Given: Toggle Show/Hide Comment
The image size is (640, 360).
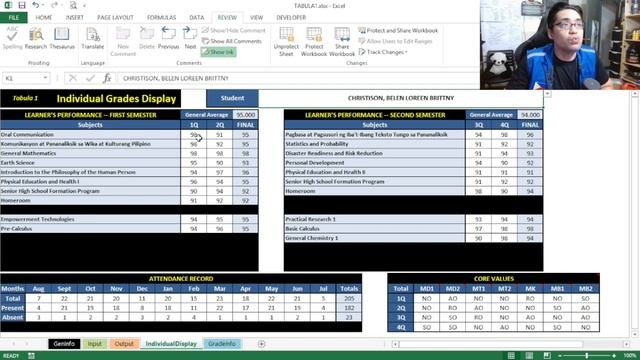Looking at the screenshot, I should point(233,30).
